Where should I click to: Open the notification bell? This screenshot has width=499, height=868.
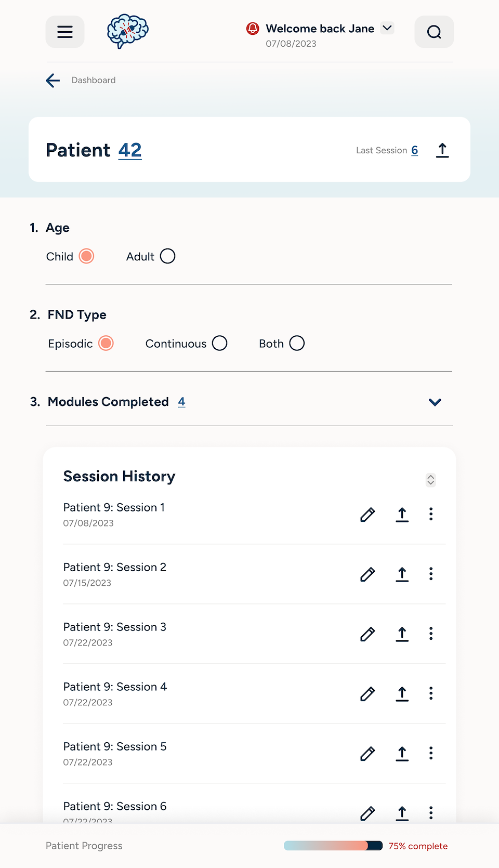(253, 29)
